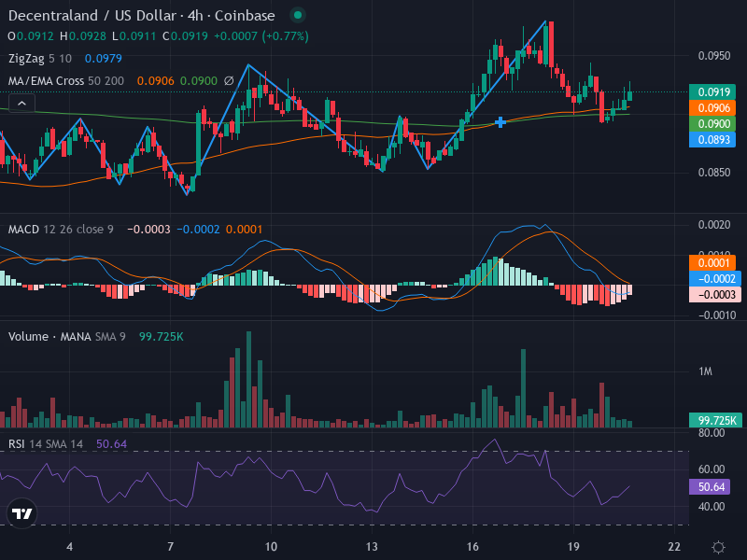Click the blue 0.0893 ZigZag price label
This screenshot has width=747, height=560.
(712, 139)
